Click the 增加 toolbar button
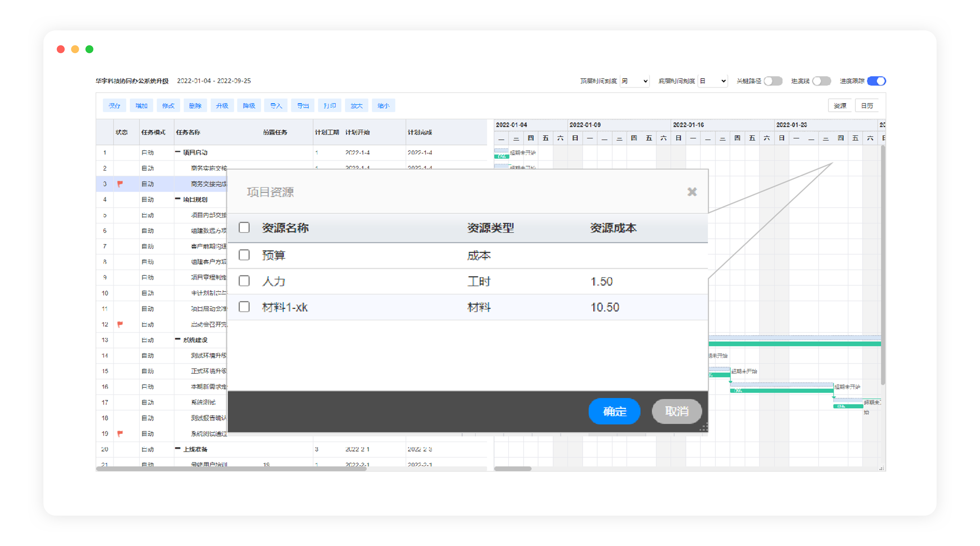Viewport: 980px width, 546px height. click(141, 106)
